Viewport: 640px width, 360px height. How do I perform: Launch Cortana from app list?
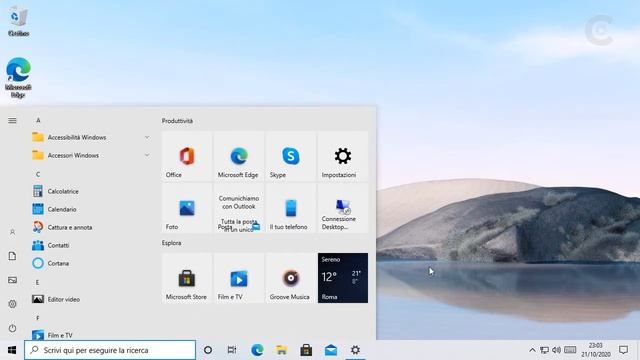point(91,263)
